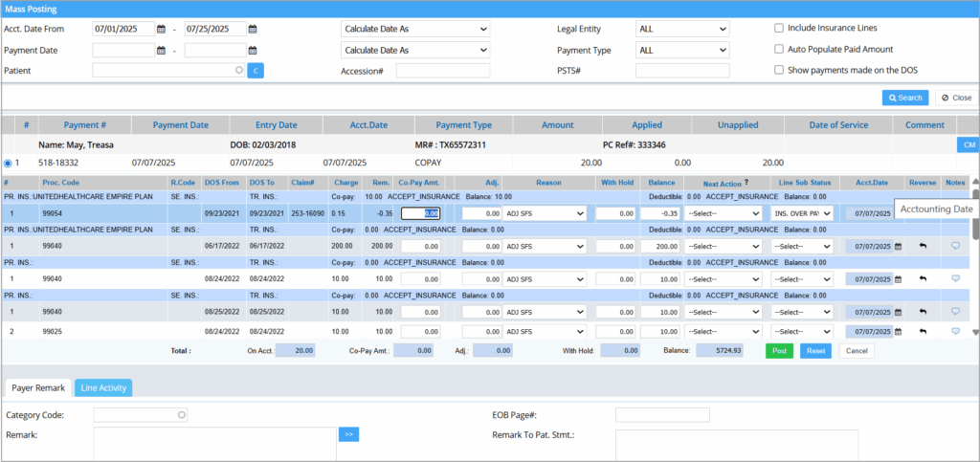
Task: Reverse the 99040 08/24/2022 line
Action: [924, 278]
